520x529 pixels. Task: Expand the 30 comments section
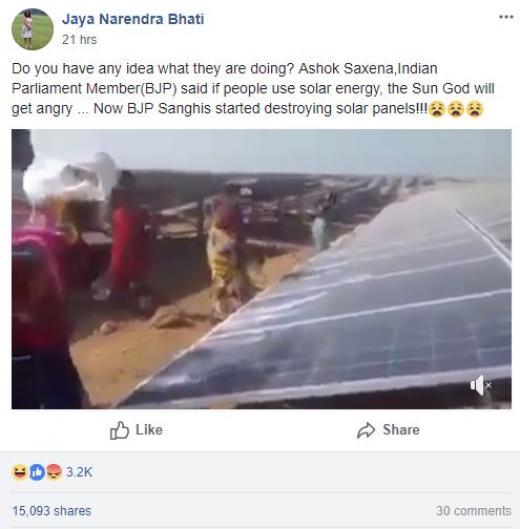pyautogui.click(x=473, y=511)
